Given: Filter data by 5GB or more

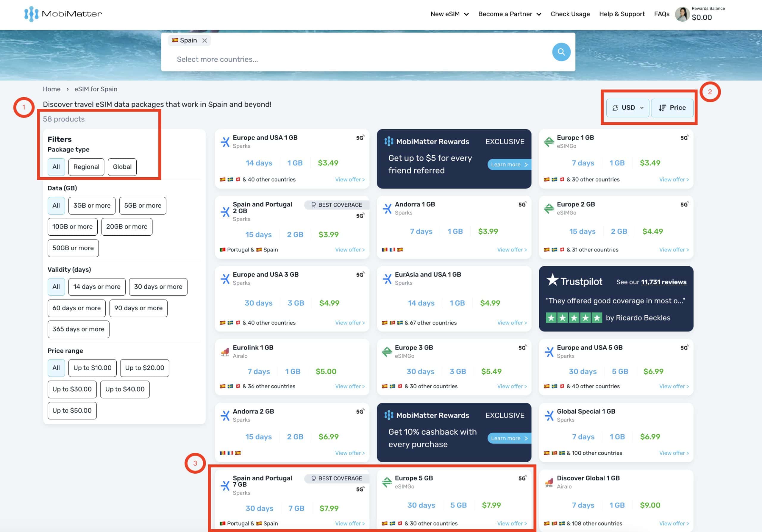Looking at the screenshot, I should click(143, 206).
